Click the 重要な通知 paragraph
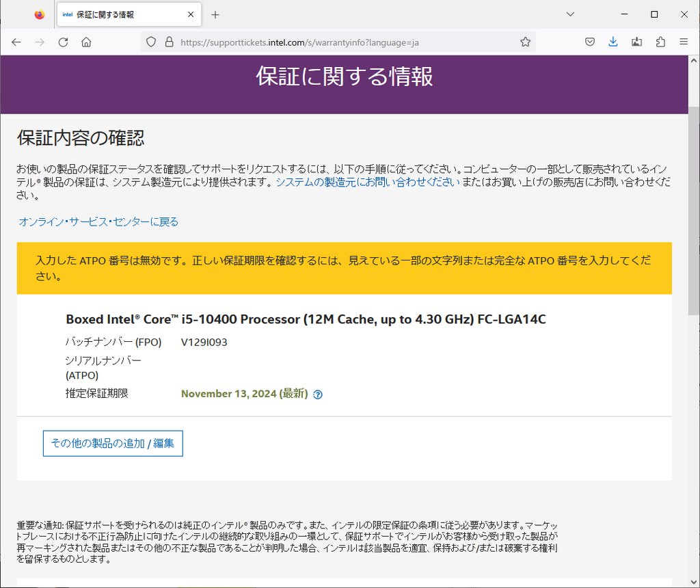 click(x=287, y=542)
